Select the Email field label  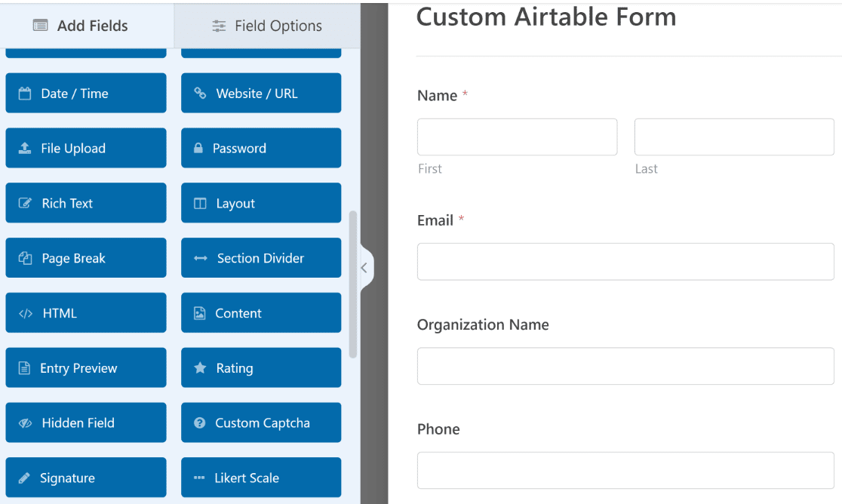(x=435, y=220)
